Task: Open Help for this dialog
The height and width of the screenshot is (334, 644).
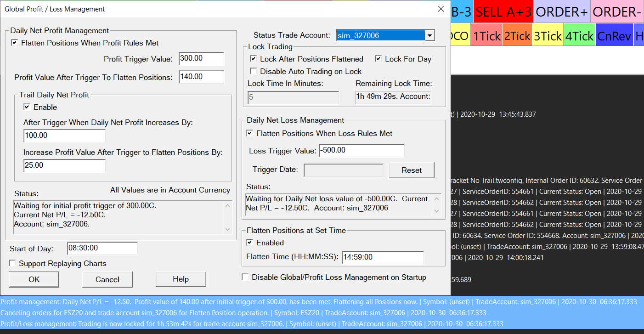Action: coord(181,279)
